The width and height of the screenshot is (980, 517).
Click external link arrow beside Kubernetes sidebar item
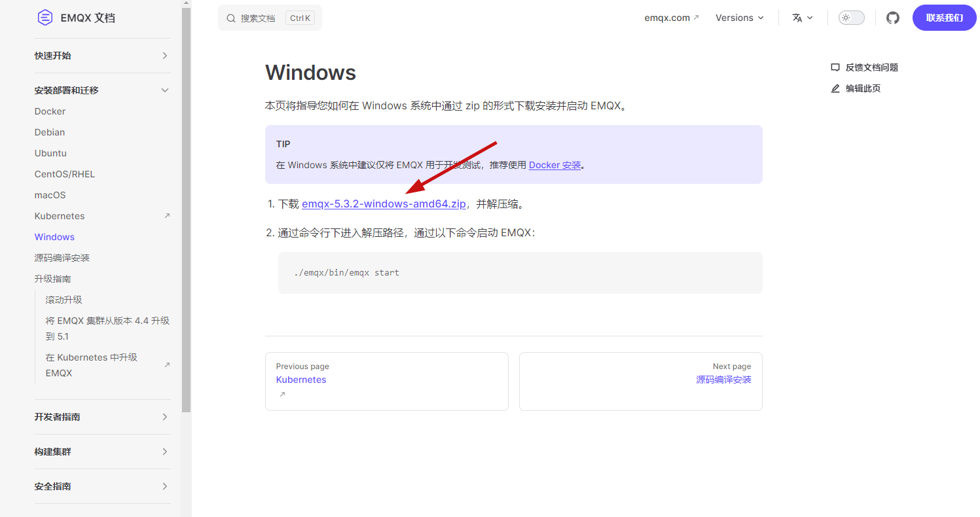click(x=167, y=215)
